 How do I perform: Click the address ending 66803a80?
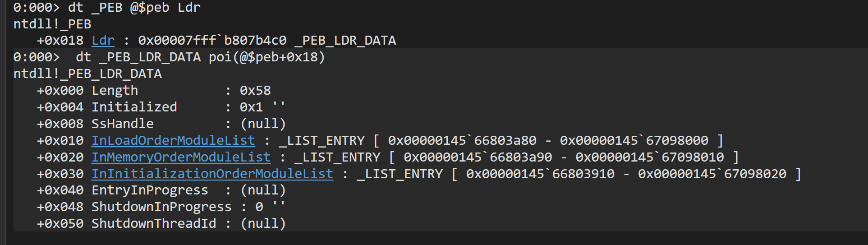(x=462, y=141)
